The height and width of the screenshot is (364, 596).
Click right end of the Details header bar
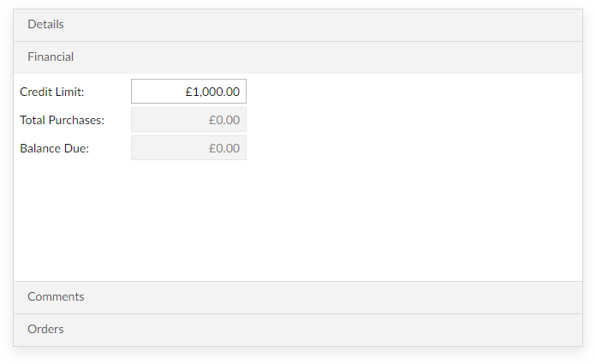tap(563, 25)
